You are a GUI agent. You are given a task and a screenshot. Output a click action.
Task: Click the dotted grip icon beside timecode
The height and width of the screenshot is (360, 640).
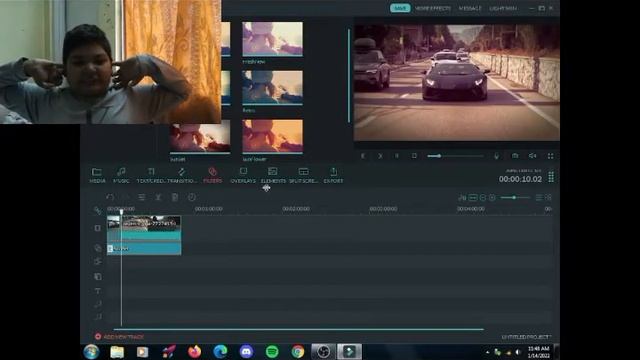(551, 177)
